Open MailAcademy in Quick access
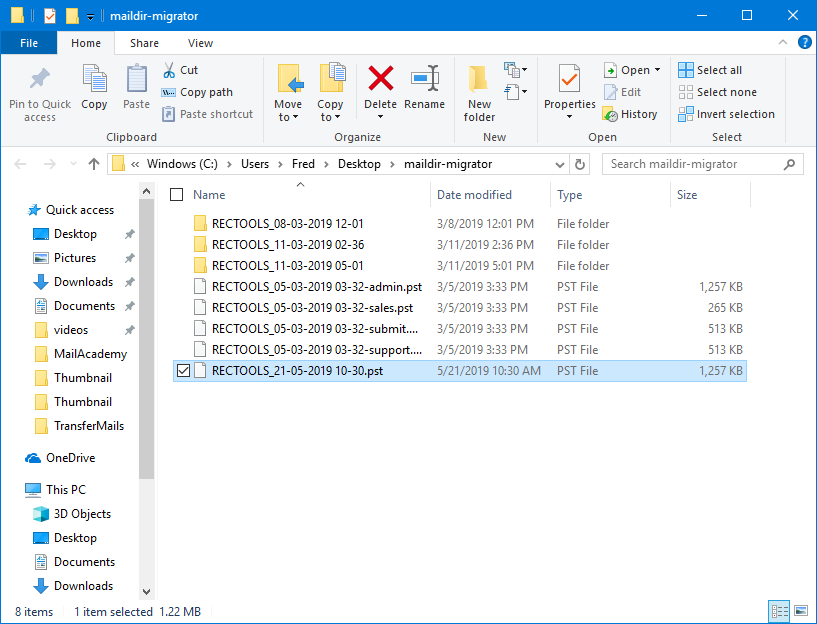 coord(90,354)
